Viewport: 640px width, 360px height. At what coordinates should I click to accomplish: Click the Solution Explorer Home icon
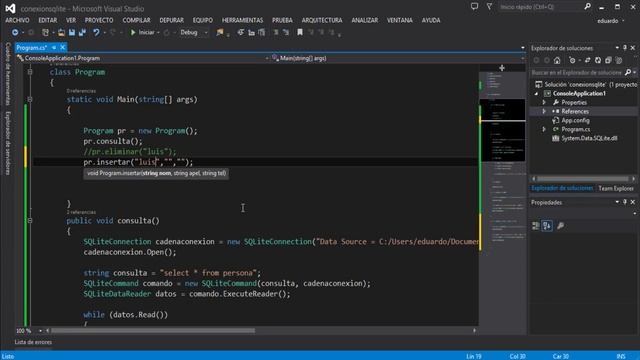pyautogui.click(x=557, y=60)
